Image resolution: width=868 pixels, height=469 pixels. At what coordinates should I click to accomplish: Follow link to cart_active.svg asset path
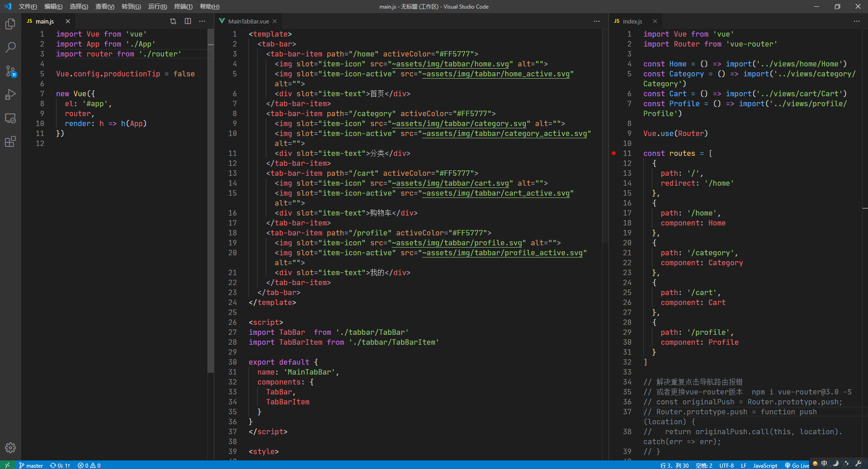(496, 193)
